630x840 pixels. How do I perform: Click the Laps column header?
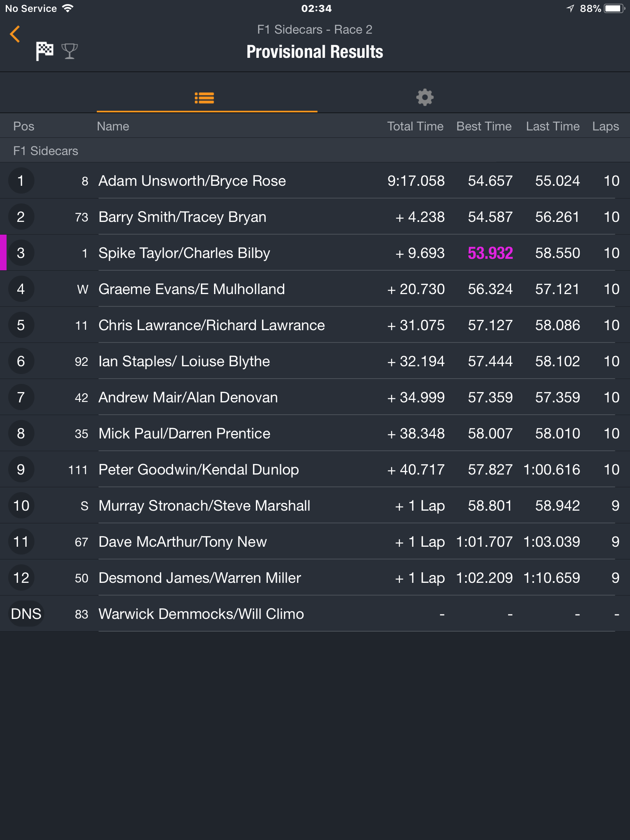605,126
